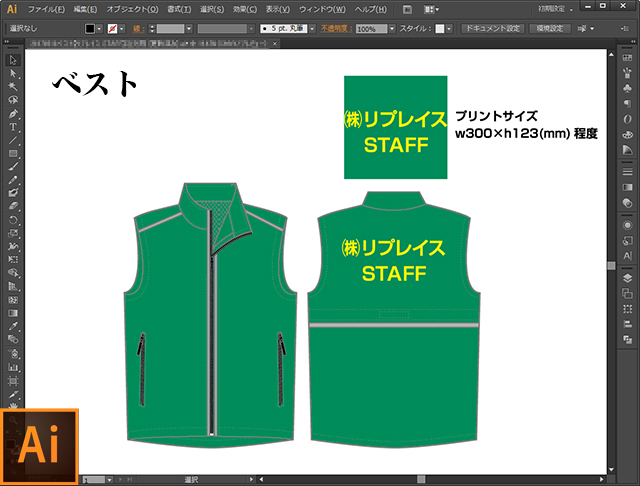Select the Gradient tool in toolbox
640x486 pixels.
click(x=13, y=313)
